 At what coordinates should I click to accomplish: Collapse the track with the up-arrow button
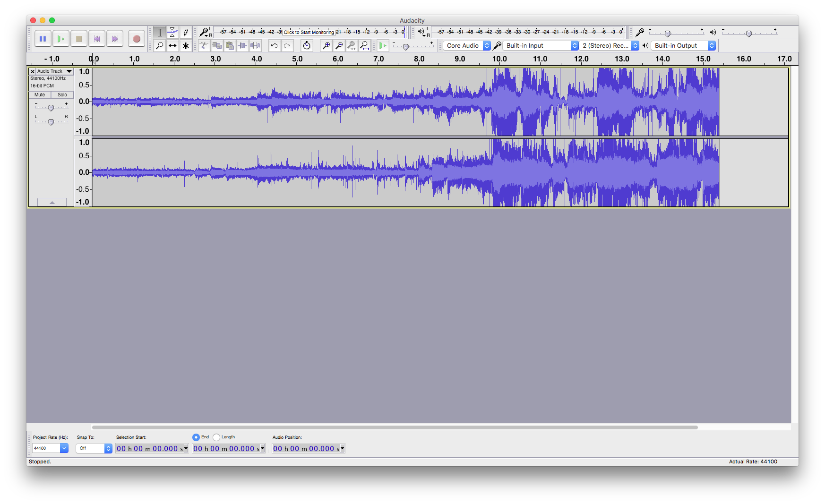[x=52, y=202]
